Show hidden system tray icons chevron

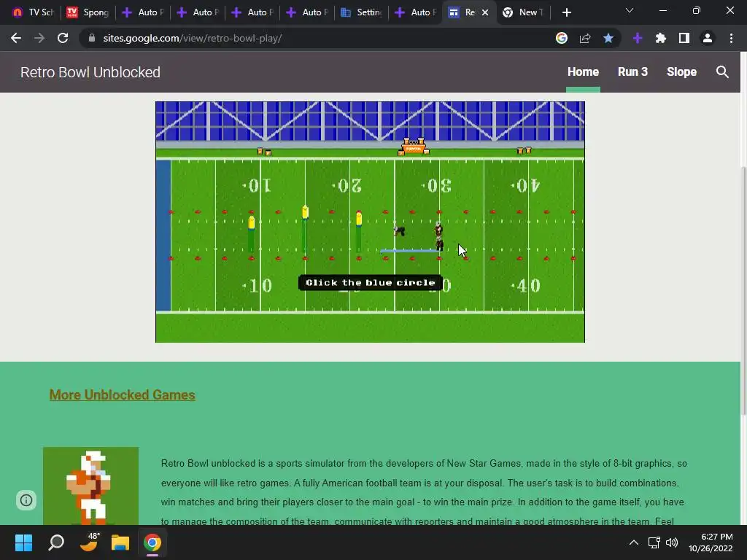coord(634,542)
